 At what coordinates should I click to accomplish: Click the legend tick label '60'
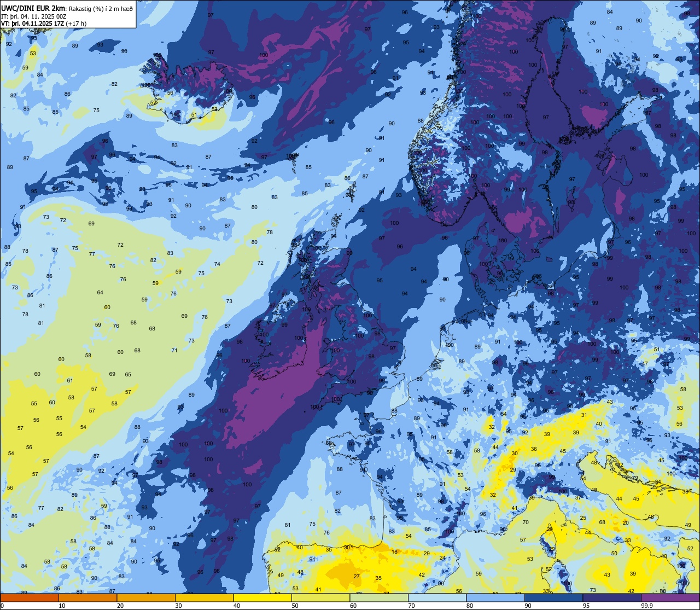(x=353, y=605)
